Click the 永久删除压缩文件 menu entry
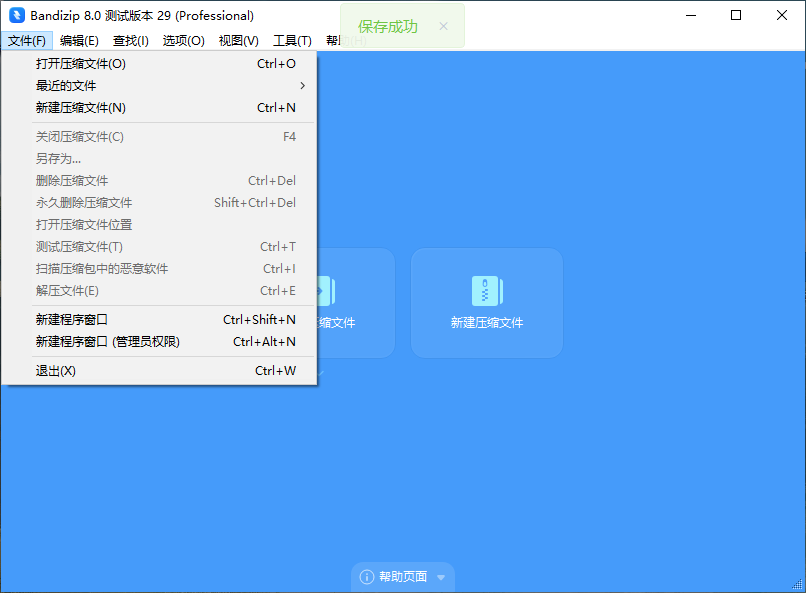 tap(159, 203)
